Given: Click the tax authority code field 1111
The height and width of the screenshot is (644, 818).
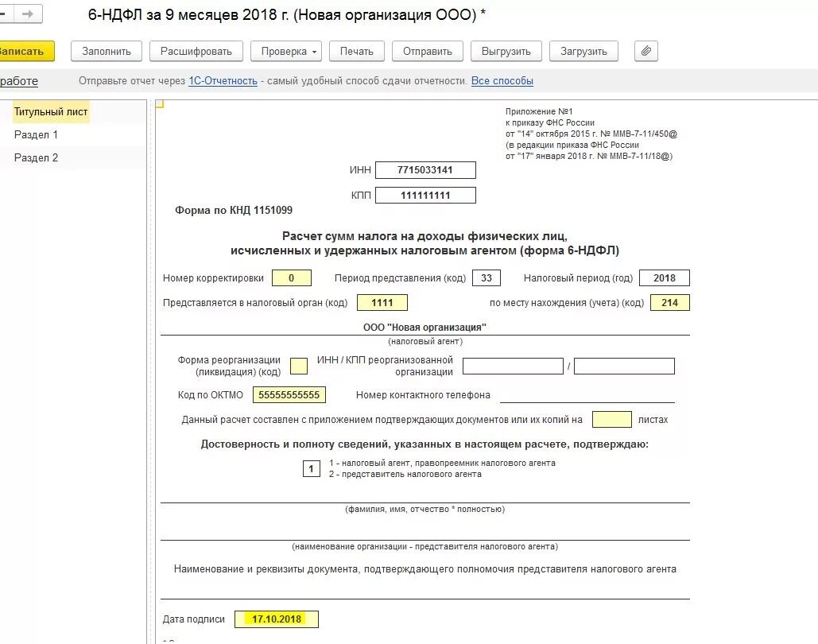Looking at the screenshot, I should point(382,303).
